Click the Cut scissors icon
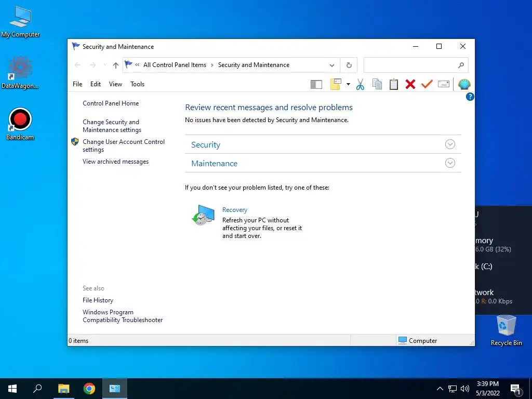This screenshot has width=532, height=399. pyautogui.click(x=360, y=84)
